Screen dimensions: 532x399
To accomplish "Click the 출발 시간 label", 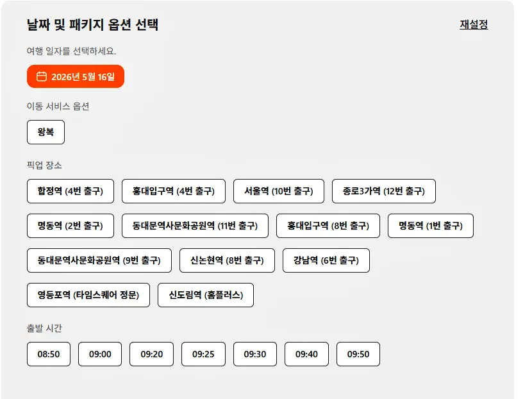I will point(44,328).
